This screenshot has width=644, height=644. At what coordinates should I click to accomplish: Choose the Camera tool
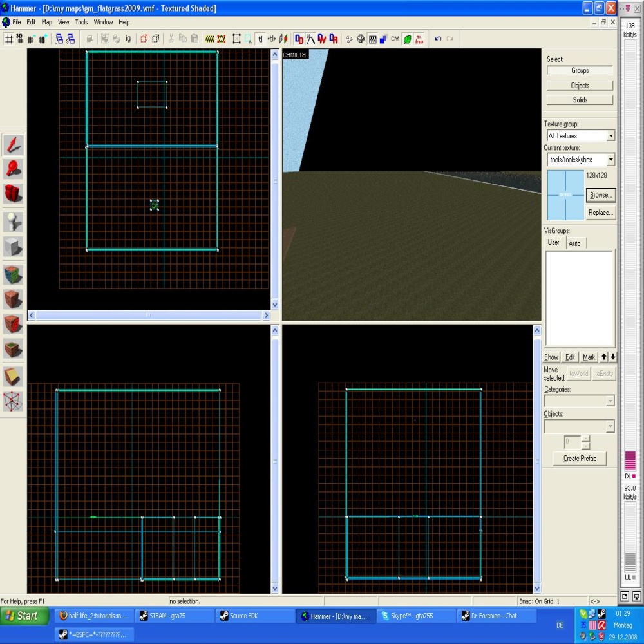[13, 194]
